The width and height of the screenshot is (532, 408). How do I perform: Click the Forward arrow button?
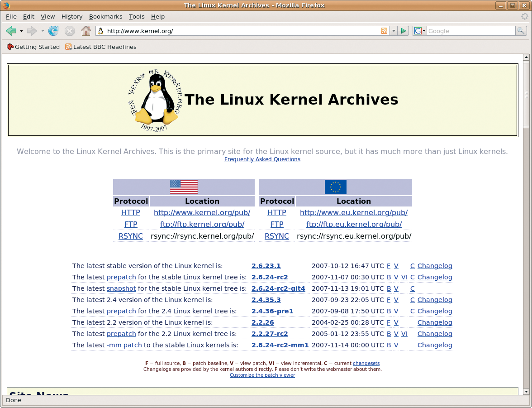pos(32,31)
